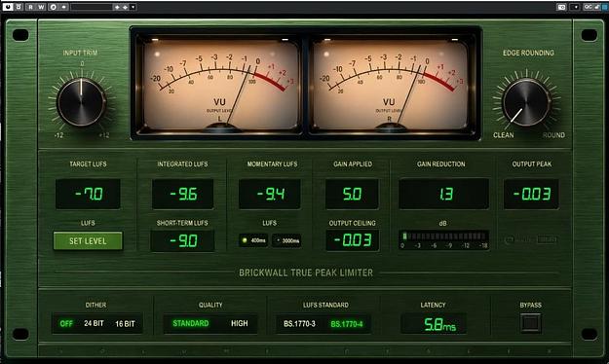The height and width of the screenshot is (364, 609).
Task: Click the gain reduction dB meter bar
Action: click(x=444, y=237)
